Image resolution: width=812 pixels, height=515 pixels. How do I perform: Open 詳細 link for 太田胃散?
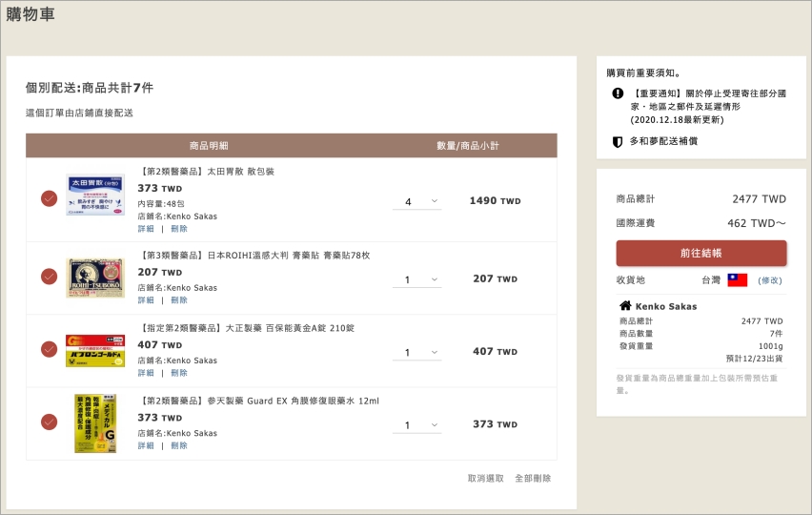(x=146, y=229)
